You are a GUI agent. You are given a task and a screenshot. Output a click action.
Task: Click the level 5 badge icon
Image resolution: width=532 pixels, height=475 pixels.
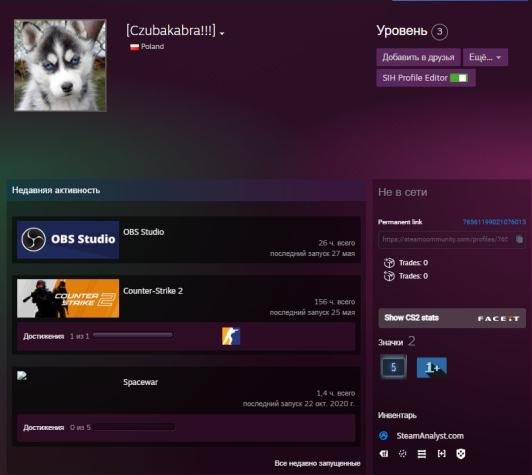tap(394, 367)
